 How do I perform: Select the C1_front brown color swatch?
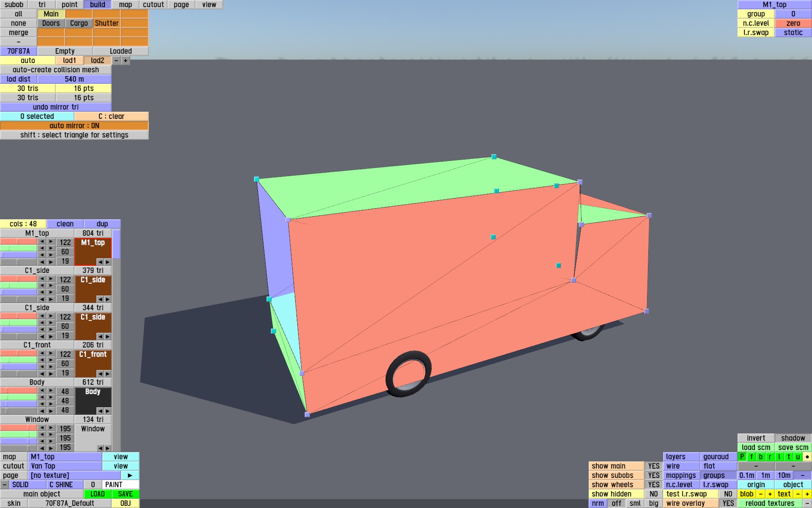tap(93, 362)
